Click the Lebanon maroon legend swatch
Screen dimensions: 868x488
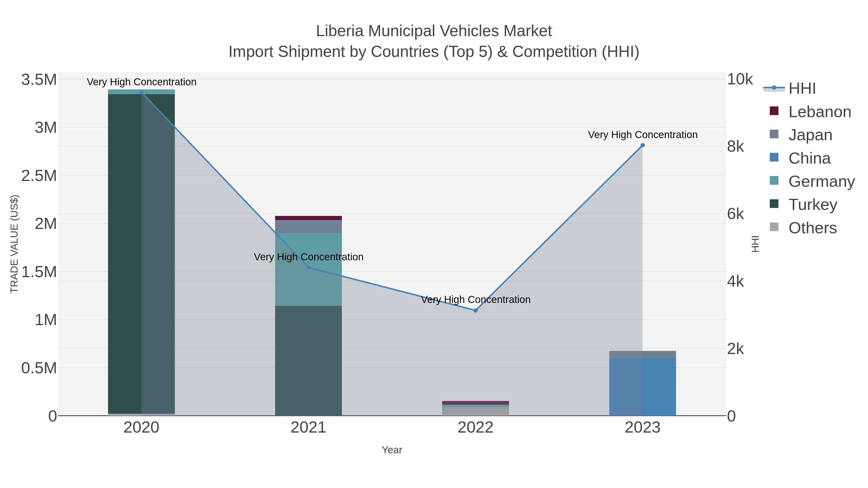click(x=774, y=111)
